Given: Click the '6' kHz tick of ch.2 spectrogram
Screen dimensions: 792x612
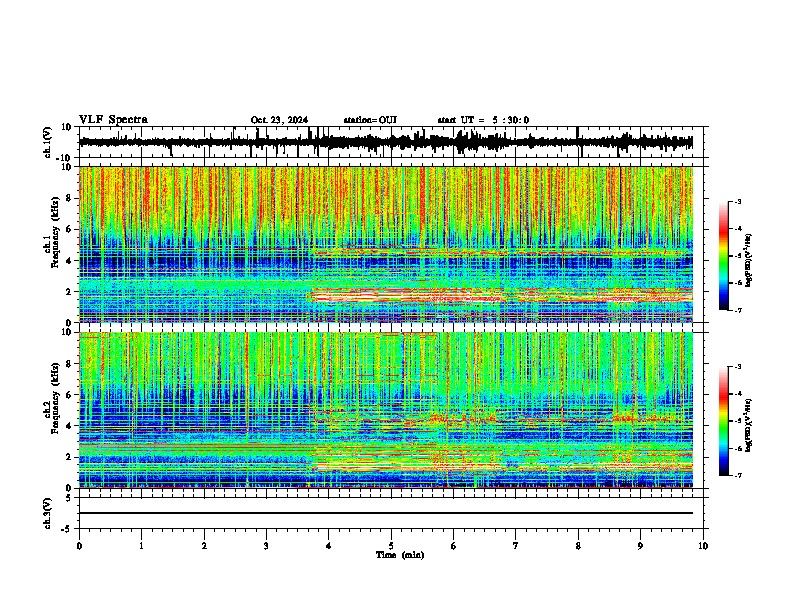Looking at the screenshot, I should pos(69,395).
